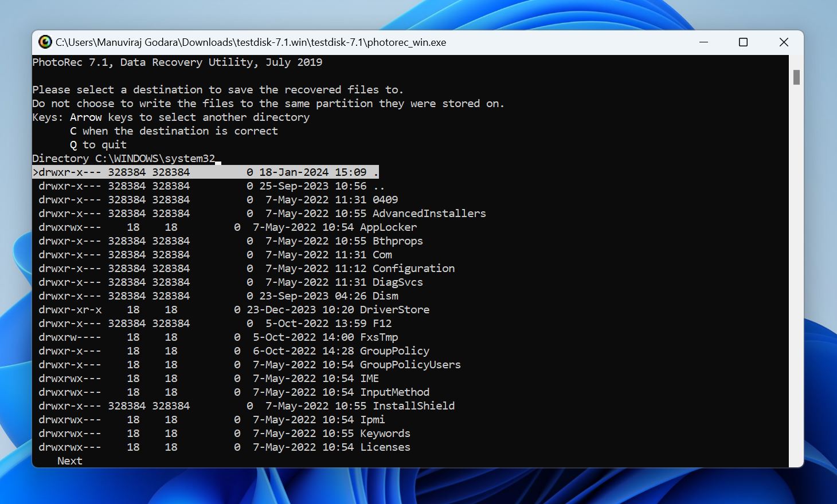Select the InputMethod directory
The width and height of the screenshot is (837, 504).
234,392
